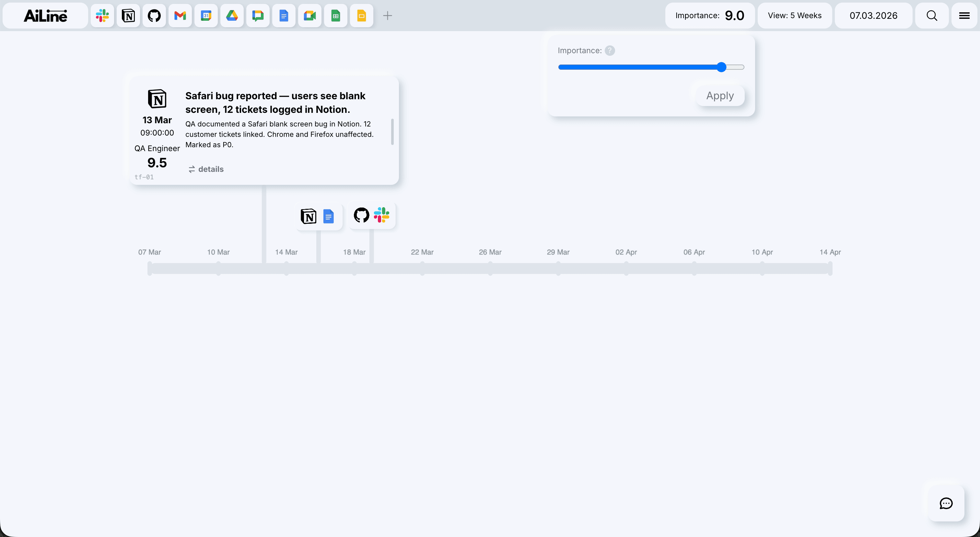Viewport: 980px width, 537px height.
Task: Open the Google Docs integration icon in top bar
Action: (x=284, y=16)
